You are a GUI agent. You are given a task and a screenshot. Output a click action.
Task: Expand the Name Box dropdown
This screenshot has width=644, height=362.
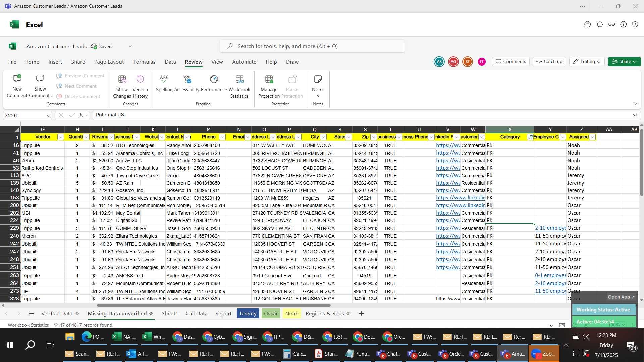[49, 116]
